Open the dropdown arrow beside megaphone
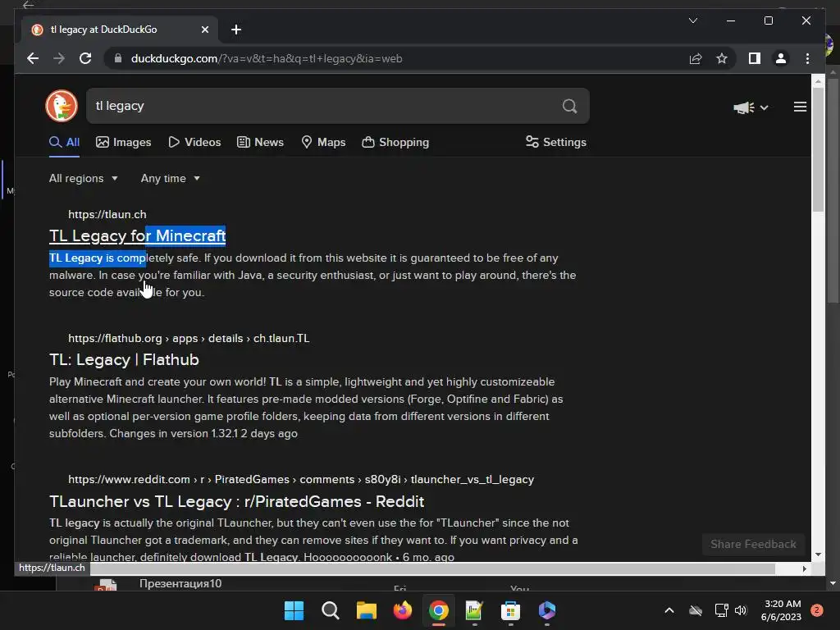The image size is (840, 630). (x=764, y=107)
